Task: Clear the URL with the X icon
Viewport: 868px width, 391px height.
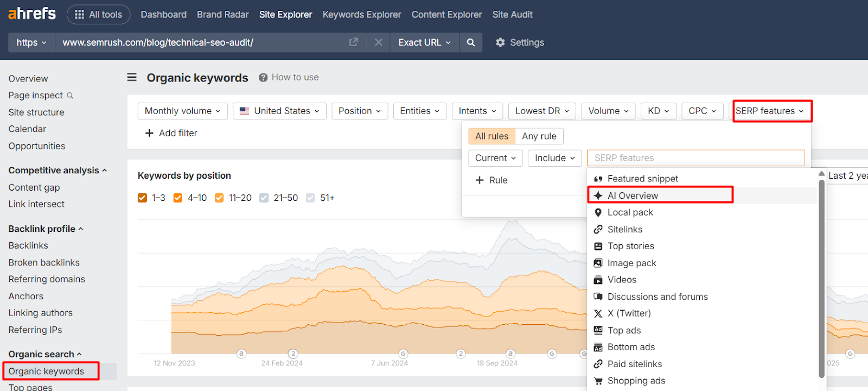Action: 379,42
